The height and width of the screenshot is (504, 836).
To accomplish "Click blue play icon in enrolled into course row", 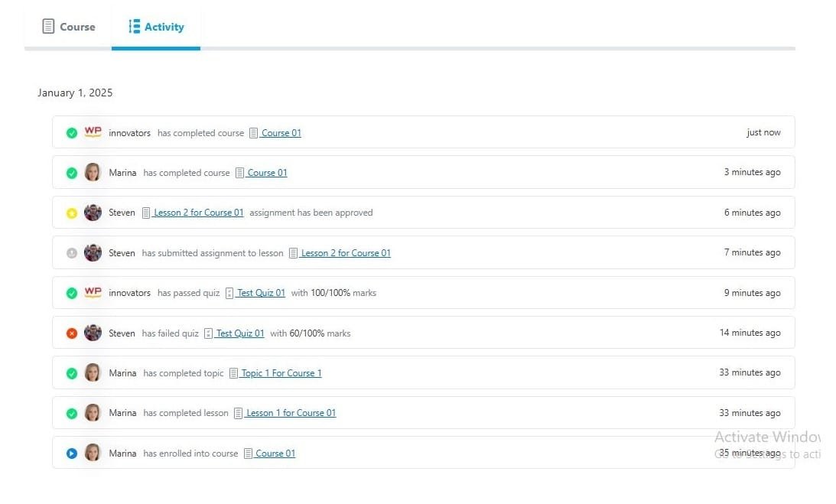I will click(x=71, y=454).
